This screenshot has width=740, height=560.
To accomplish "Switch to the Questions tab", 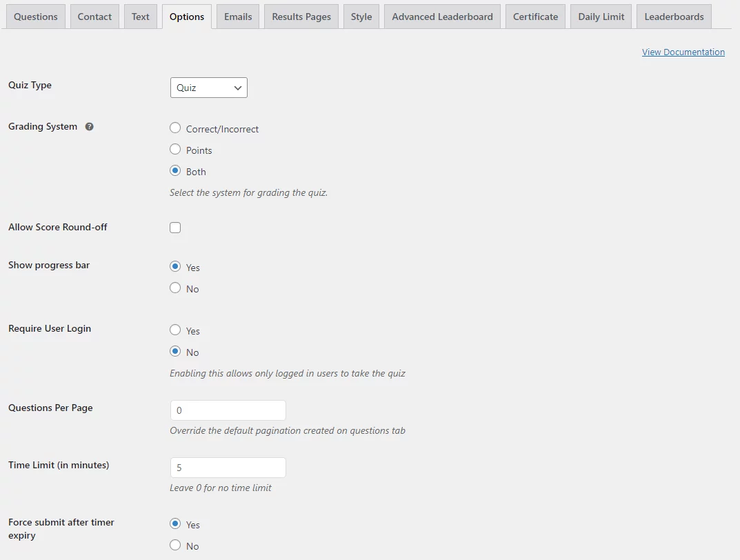I will (x=35, y=16).
